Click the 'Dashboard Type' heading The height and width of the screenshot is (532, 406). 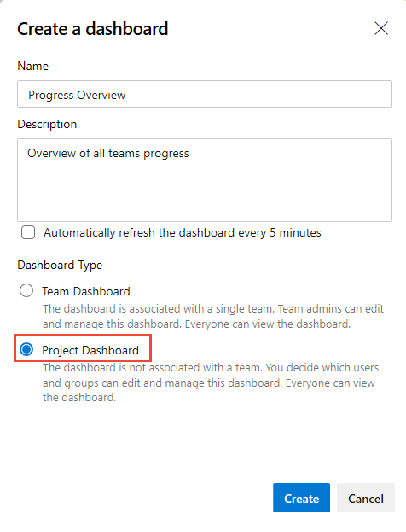tap(60, 265)
